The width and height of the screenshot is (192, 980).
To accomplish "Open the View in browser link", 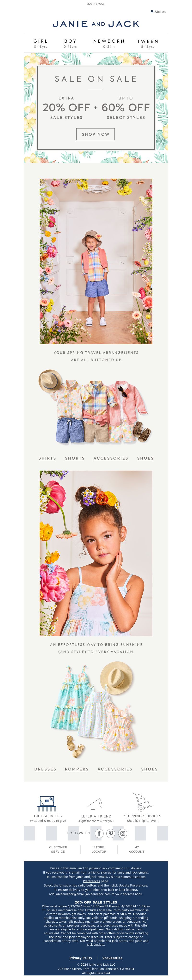I will [x=96, y=3].
